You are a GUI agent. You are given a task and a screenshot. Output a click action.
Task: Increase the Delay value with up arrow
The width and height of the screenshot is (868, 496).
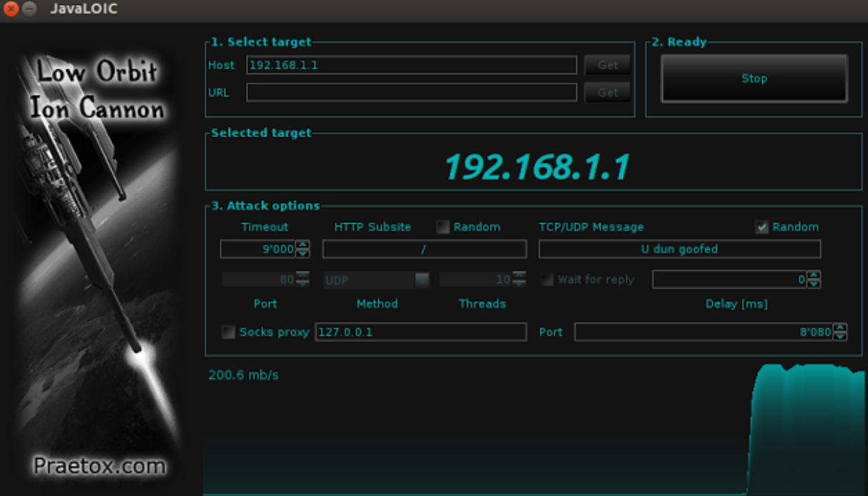click(814, 275)
